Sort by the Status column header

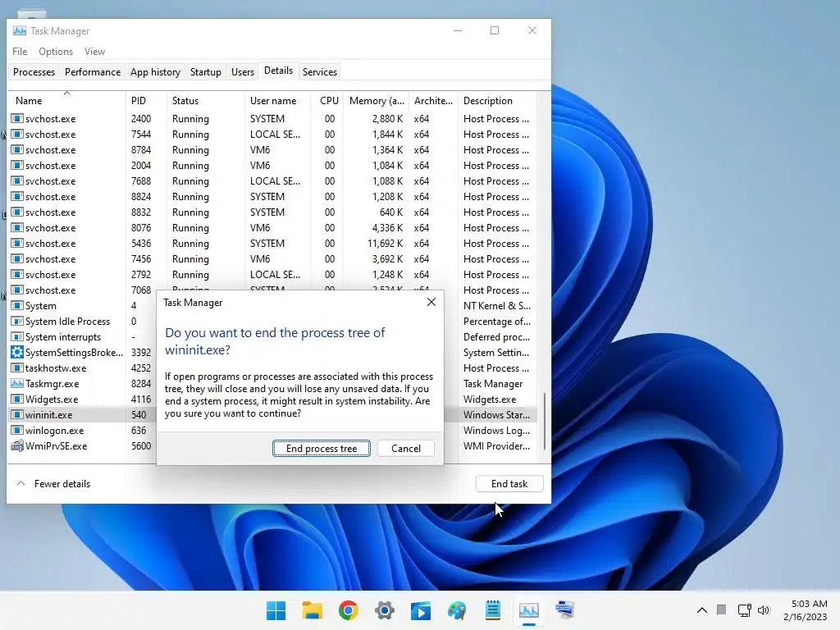coord(206,100)
